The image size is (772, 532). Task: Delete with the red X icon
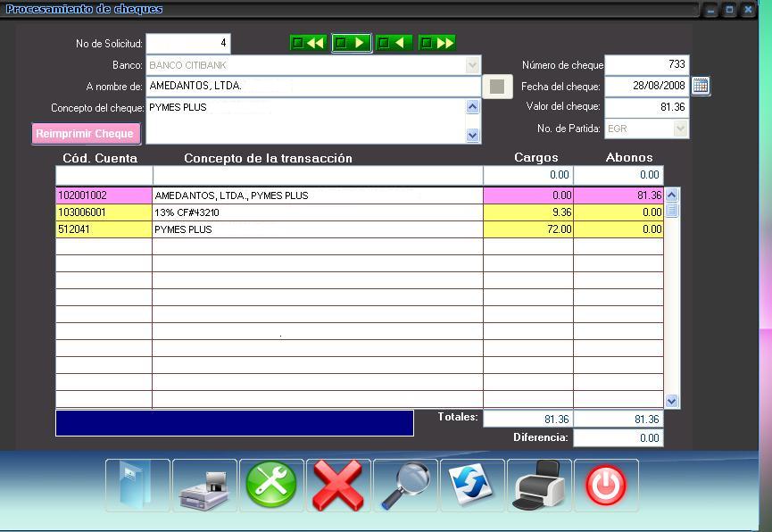click(x=338, y=486)
